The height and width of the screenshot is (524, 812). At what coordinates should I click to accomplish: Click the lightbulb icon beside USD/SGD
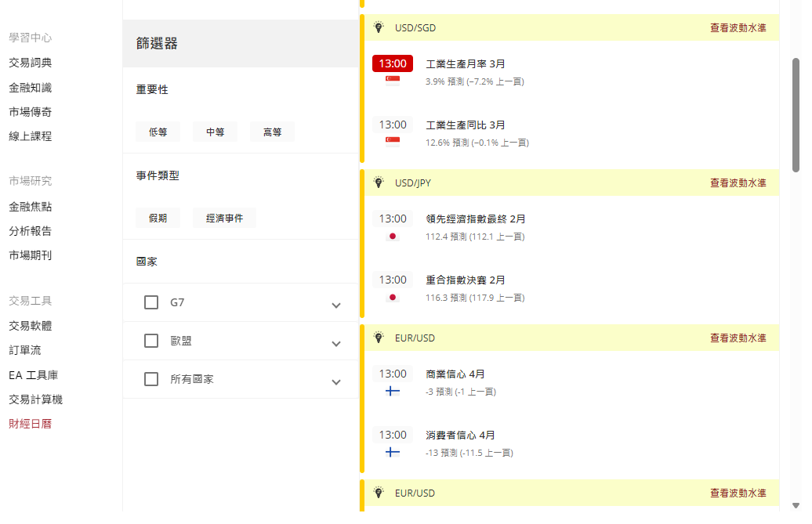pos(379,27)
